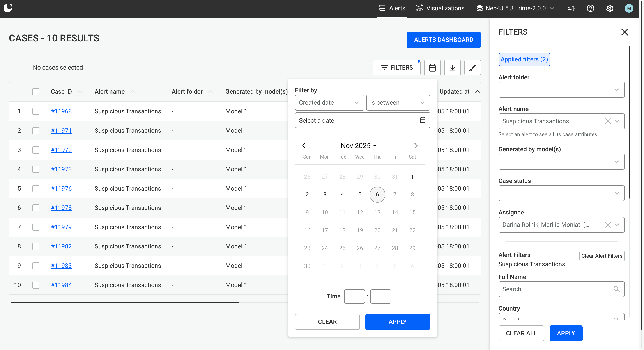Open the announcements megaphone icon
Image resolution: width=644 pixels, height=350 pixels.
point(571,8)
